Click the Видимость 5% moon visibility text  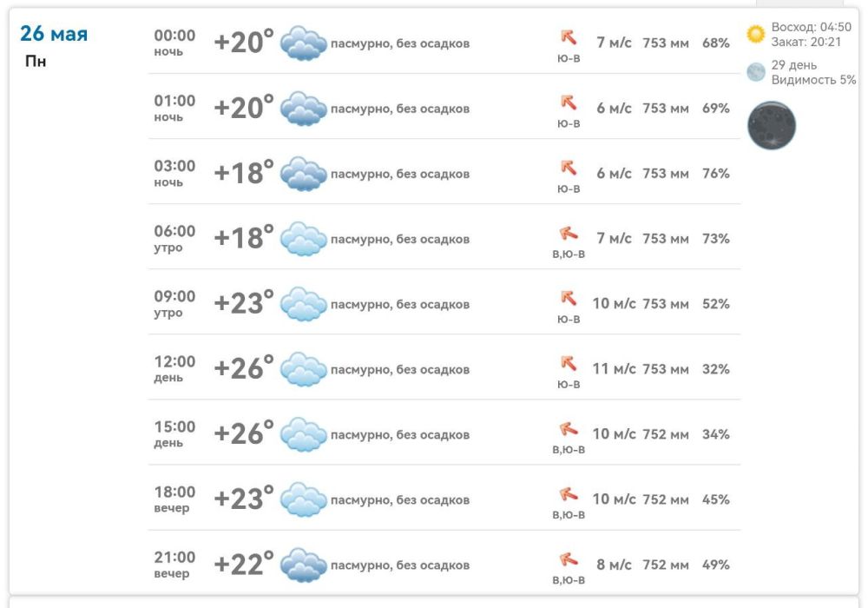pos(814,80)
